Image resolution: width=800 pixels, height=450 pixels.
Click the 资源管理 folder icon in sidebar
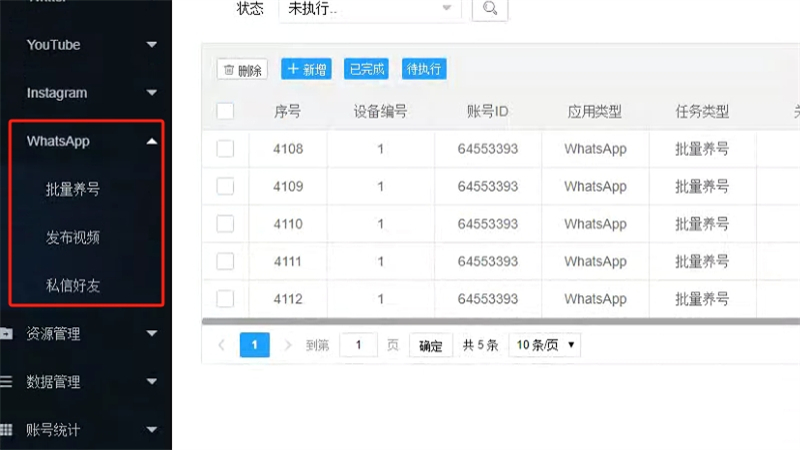[x=6, y=334]
